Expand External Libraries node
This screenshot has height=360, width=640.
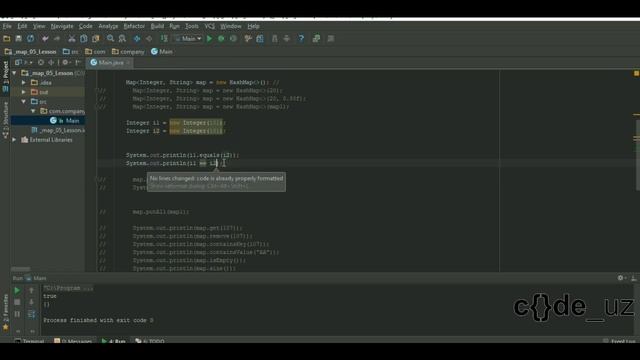click(14, 140)
